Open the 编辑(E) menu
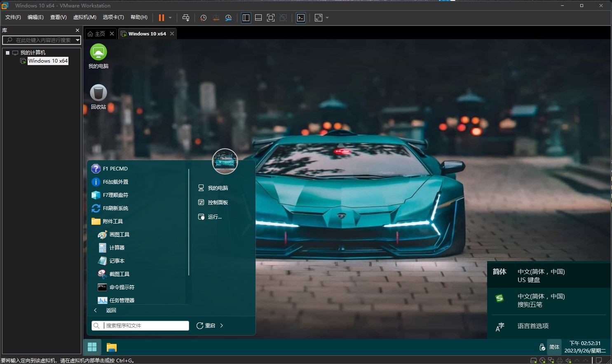Image resolution: width=612 pixels, height=364 pixels. coord(35,17)
